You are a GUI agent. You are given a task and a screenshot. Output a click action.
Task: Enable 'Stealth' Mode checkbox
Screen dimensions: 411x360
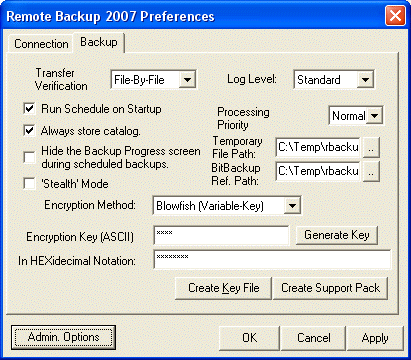coord(29,184)
